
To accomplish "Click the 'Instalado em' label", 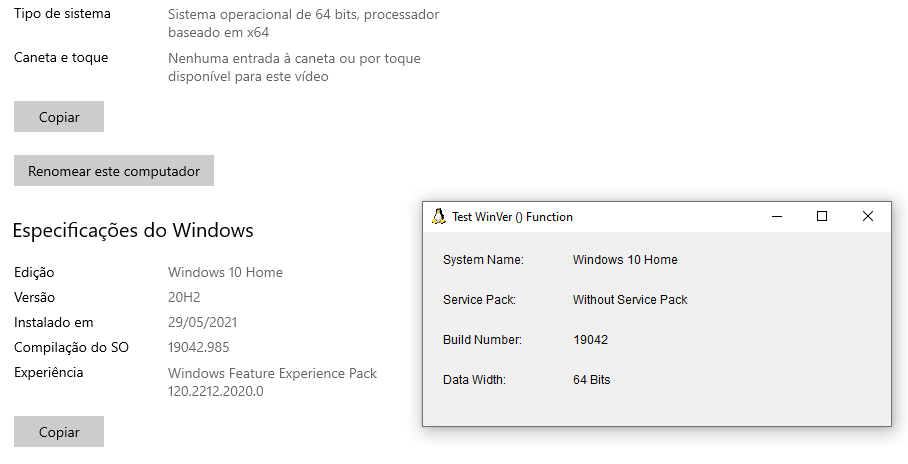I will click(x=54, y=322).
